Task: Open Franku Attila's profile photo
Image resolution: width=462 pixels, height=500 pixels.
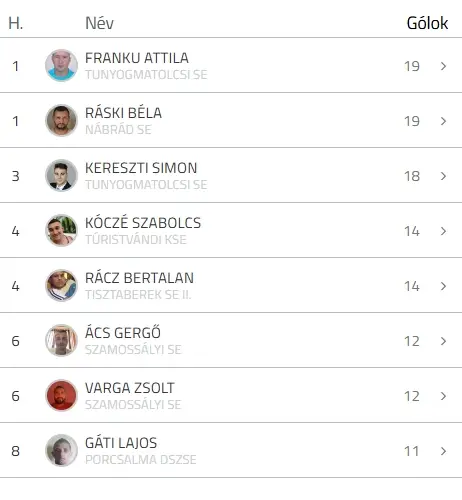Action: pyautogui.click(x=61, y=65)
